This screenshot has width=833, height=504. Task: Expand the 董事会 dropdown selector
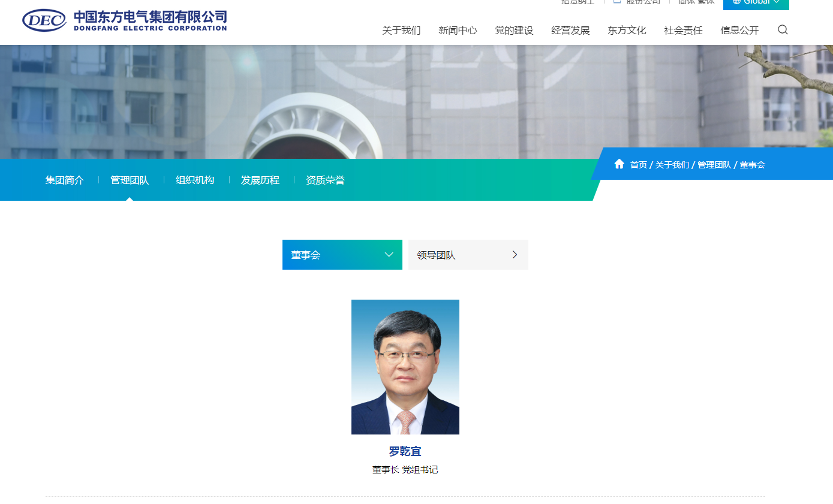[342, 255]
